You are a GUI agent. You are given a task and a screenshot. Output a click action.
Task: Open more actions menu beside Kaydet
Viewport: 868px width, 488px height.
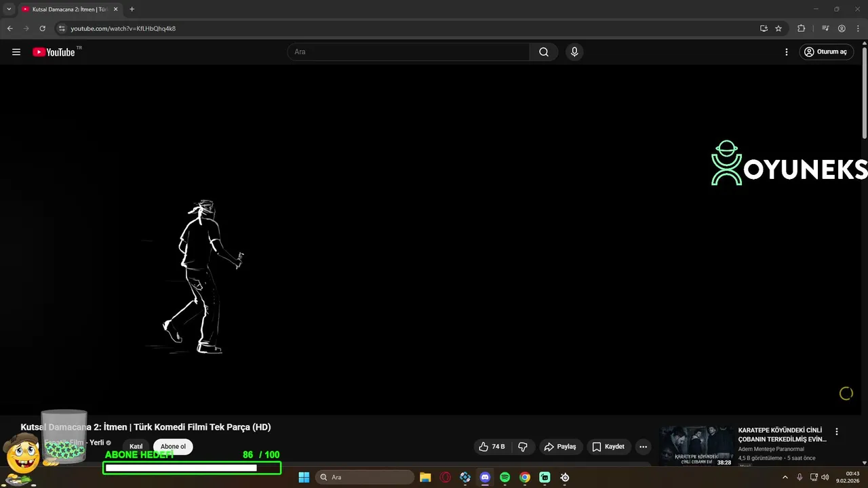643,447
